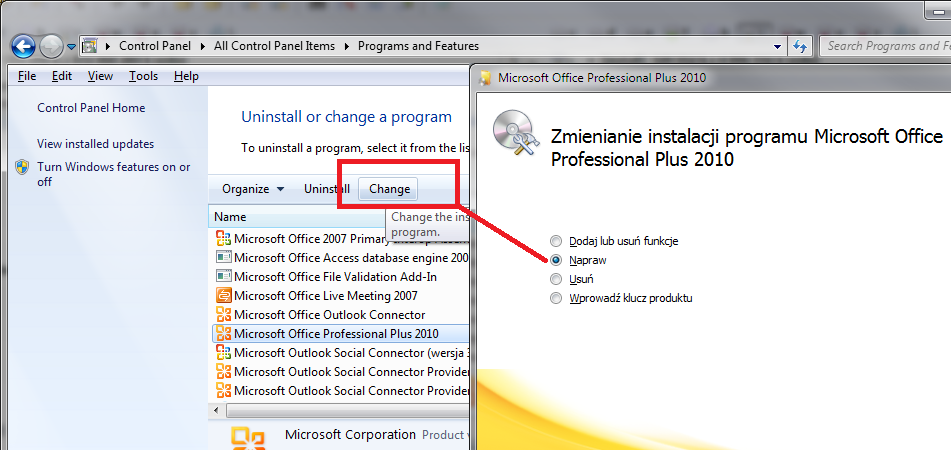Select Microsoft Office Access database engine row
This screenshot has width=951, height=450.
click(x=341, y=258)
